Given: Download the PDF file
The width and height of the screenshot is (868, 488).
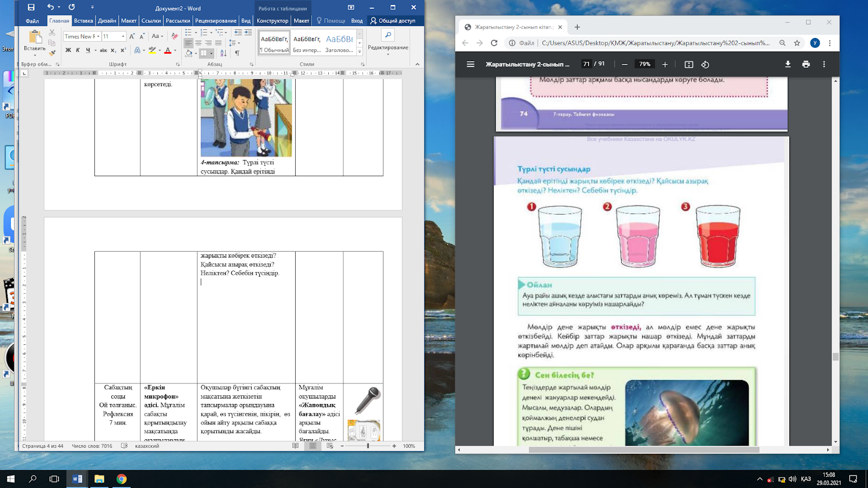Looking at the screenshot, I should point(788,64).
